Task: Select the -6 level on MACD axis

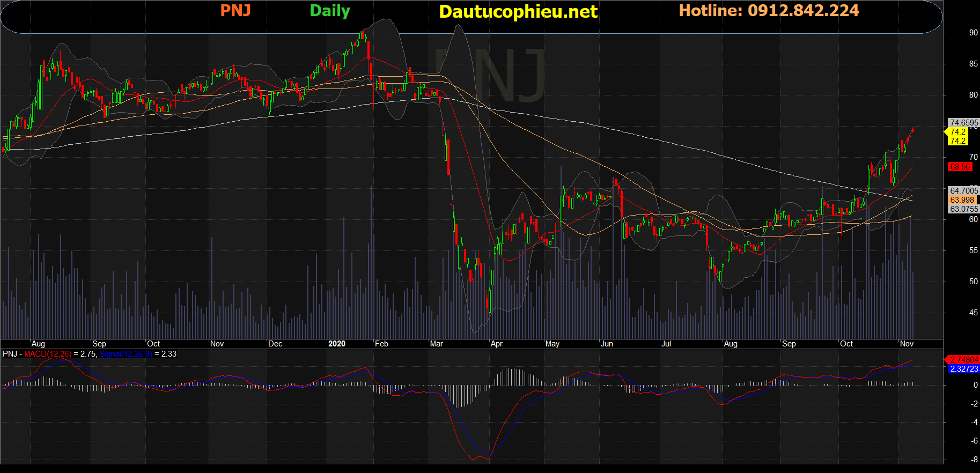Action: [x=974, y=441]
